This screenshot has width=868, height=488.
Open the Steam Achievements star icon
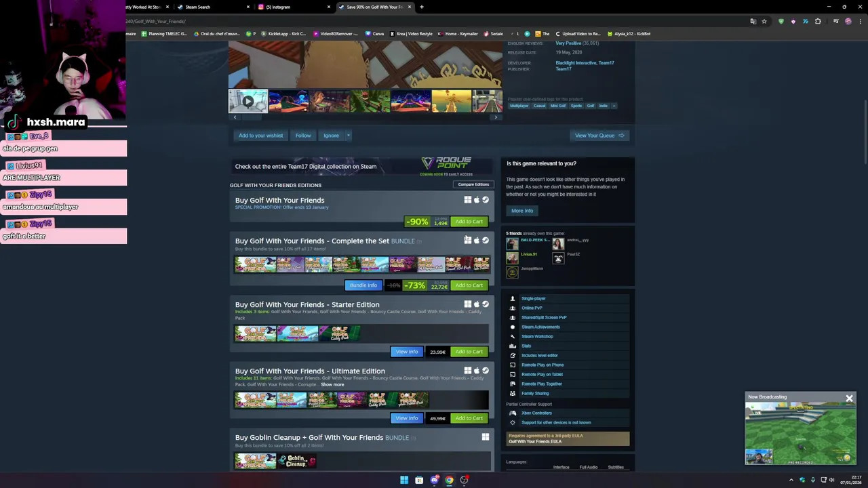click(x=513, y=327)
